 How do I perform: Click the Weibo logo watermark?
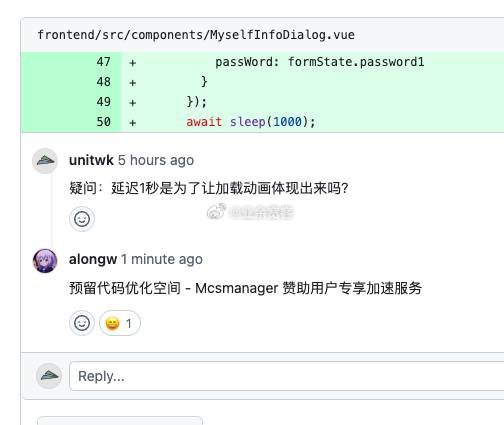tap(217, 212)
